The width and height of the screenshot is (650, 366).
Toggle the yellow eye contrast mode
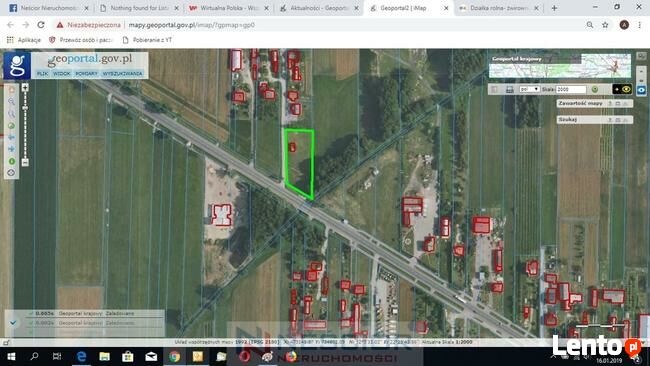tap(622, 89)
